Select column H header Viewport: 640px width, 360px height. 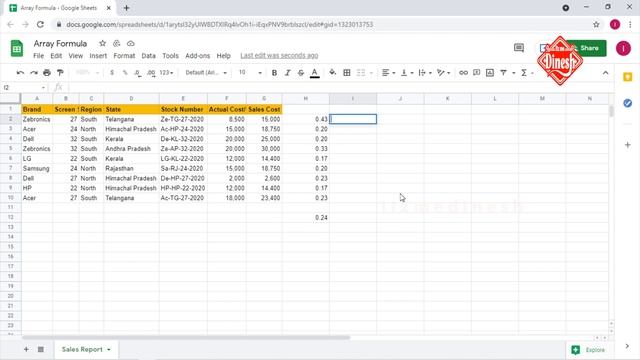pos(305,99)
